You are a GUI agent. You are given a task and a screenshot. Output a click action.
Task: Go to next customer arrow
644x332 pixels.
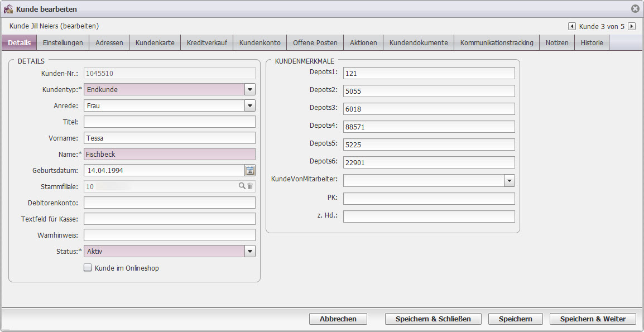pos(631,26)
